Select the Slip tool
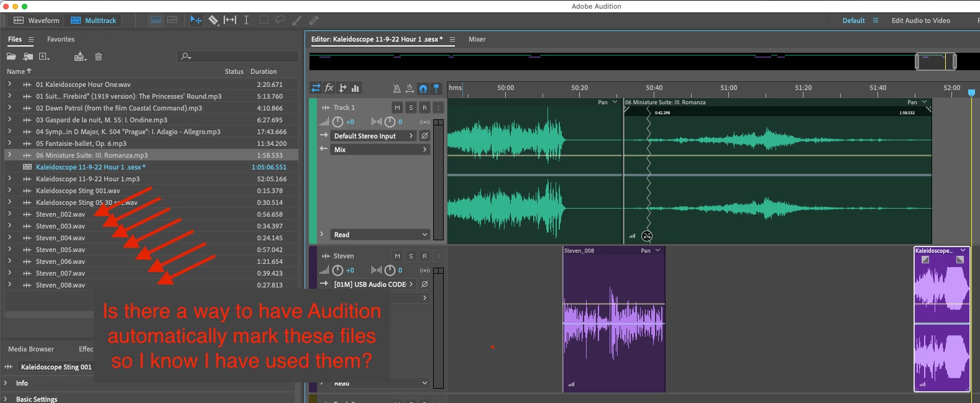Screen dimensions: 980x403 (230, 20)
